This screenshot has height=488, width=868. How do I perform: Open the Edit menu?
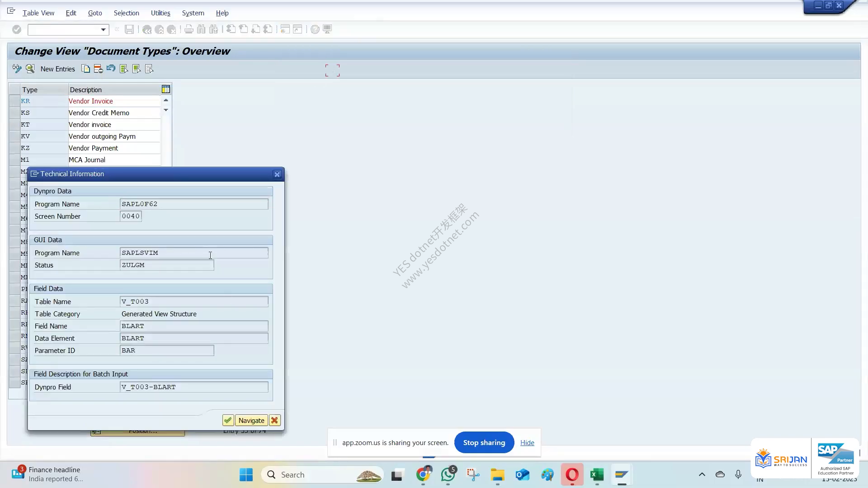click(71, 13)
